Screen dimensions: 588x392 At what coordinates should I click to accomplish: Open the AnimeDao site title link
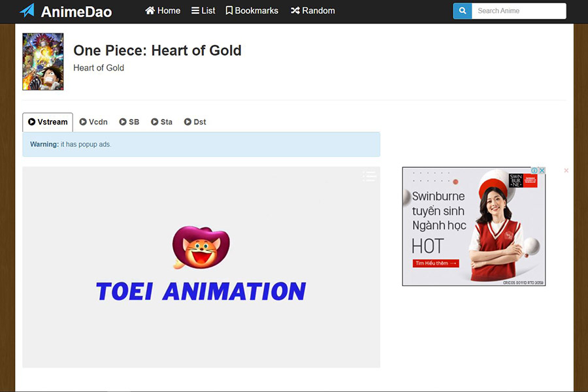pos(76,12)
